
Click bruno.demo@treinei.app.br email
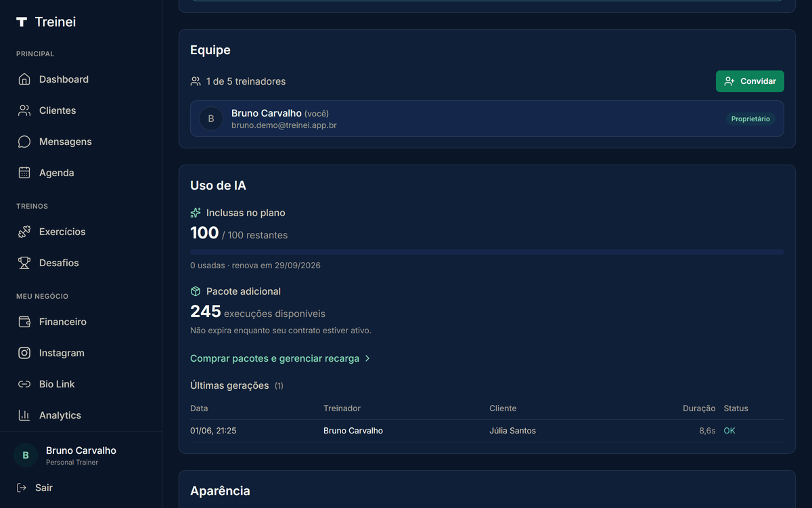tap(284, 125)
